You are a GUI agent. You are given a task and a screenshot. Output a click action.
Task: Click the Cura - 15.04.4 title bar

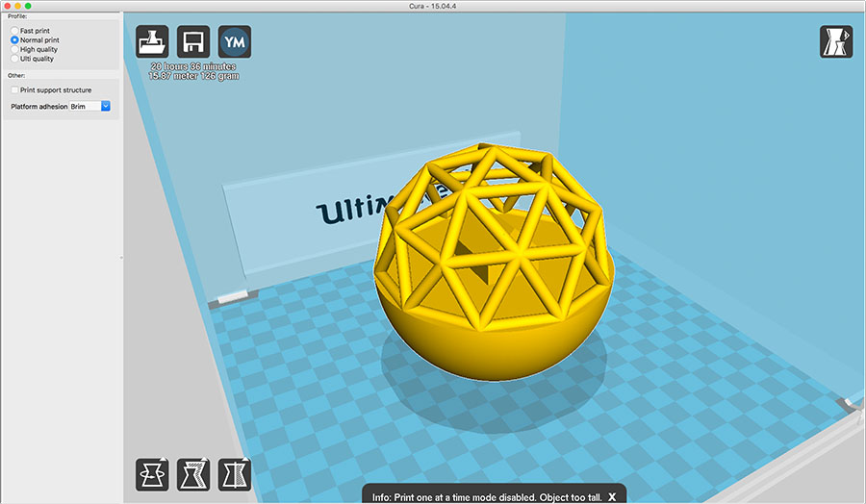pos(433,6)
